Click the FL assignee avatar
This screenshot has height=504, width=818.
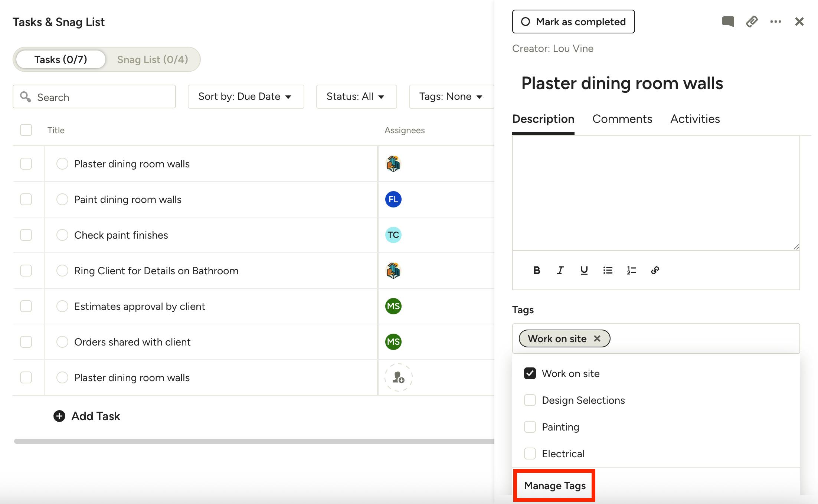coord(393,199)
